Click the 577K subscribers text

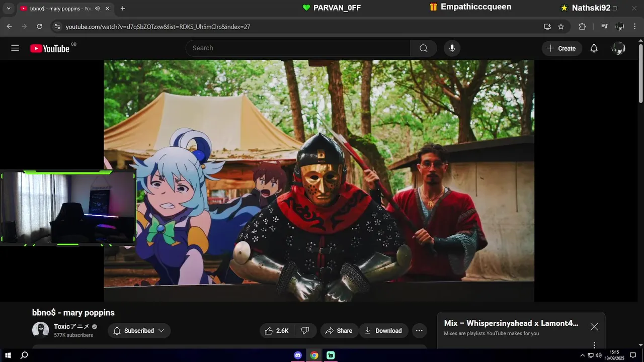73,335
